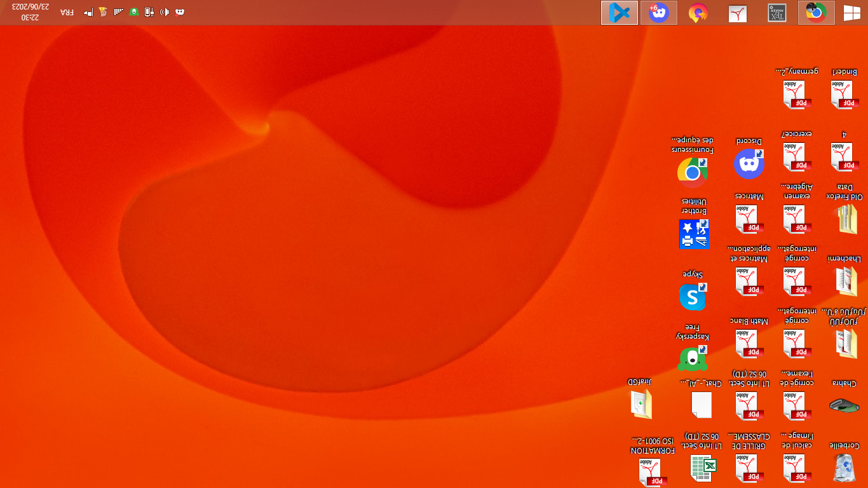This screenshot has height=488, width=868.
Task: Select GRILLE DE CLASSEME... PDF
Action: tap(749, 459)
